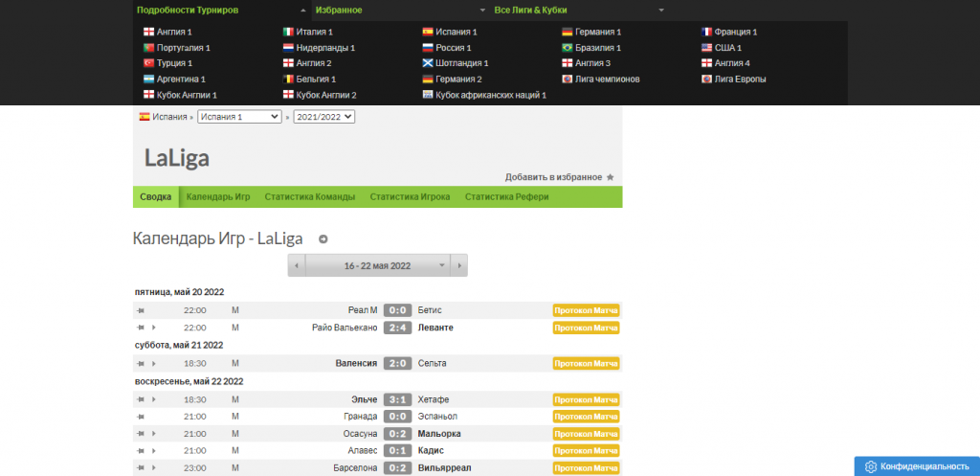Expand details arrow on Барселона match row
980x476 pixels.
[x=153, y=468]
